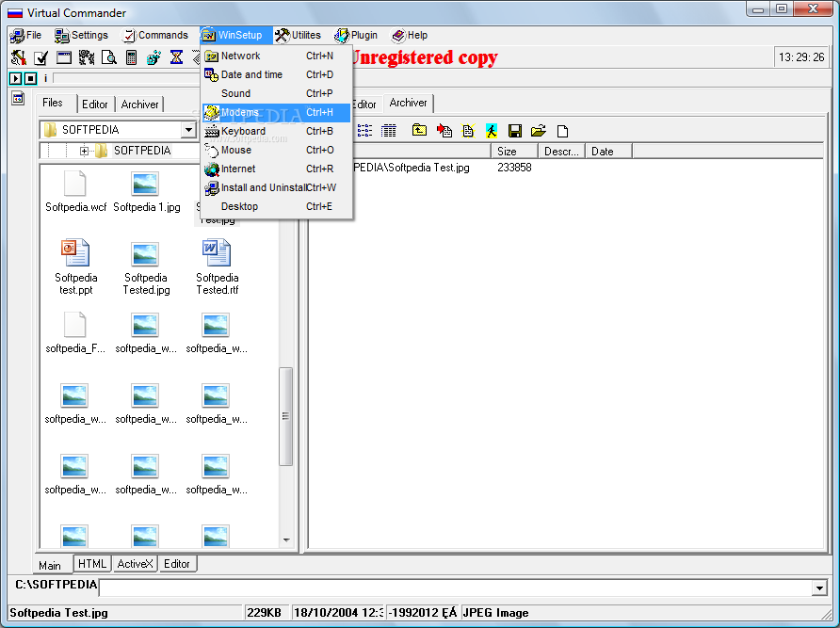Select the Softpedia test.ppt file

pyautogui.click(x=75, y=266)
